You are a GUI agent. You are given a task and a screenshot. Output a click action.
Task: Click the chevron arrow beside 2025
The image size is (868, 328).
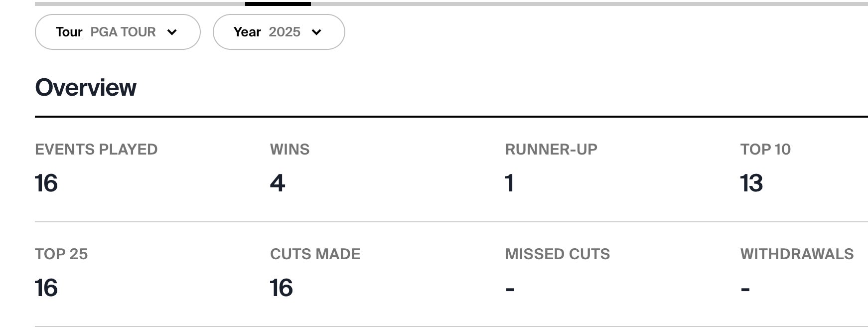(316, 32)
